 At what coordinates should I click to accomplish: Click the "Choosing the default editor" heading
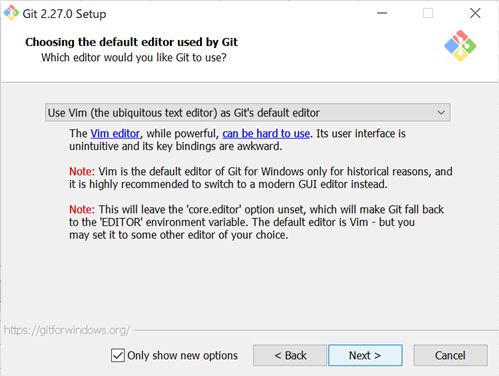click(131, 42)
